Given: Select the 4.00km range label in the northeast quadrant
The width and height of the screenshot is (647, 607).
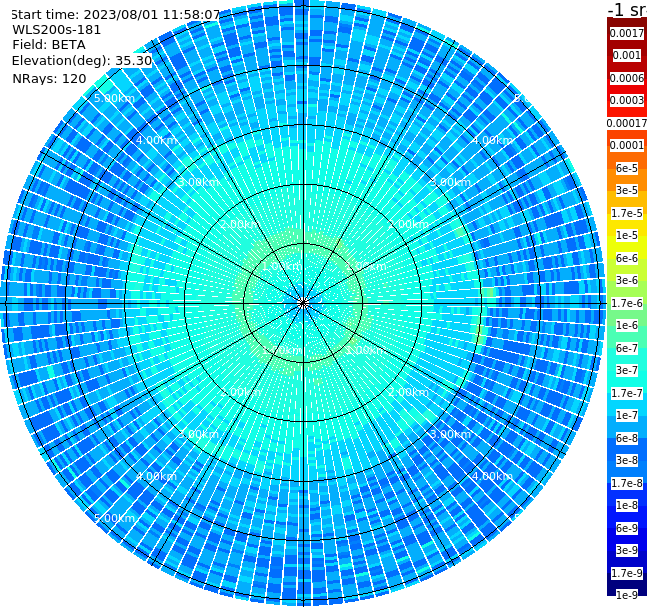Looking at the screenshot, I should click(x=492, y=140).
